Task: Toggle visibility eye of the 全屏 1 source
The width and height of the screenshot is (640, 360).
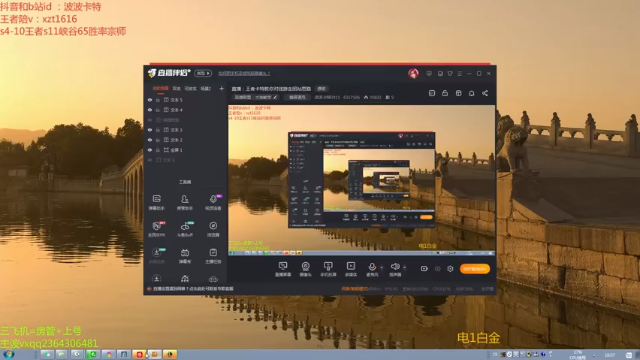Action: [150, 150]
